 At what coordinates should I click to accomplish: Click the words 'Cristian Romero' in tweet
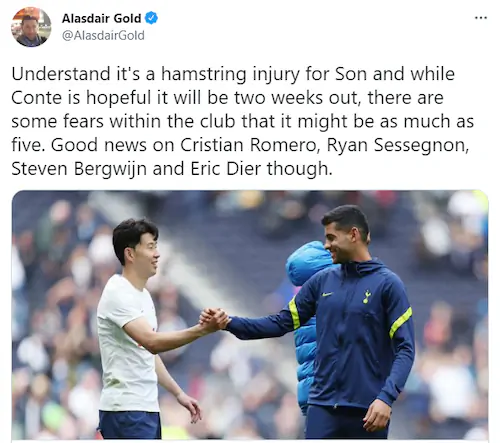pyautogui.click(x=248, y=145)
